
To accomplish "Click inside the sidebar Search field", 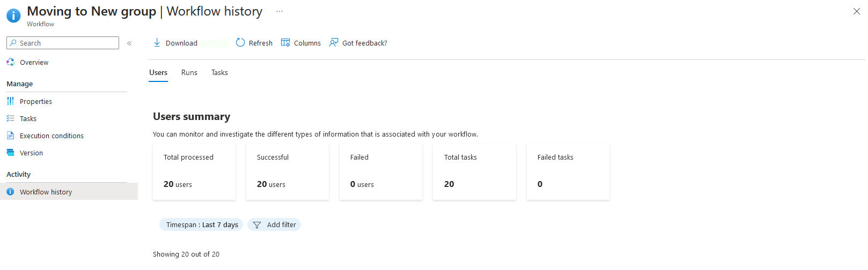I will [63, 43].
